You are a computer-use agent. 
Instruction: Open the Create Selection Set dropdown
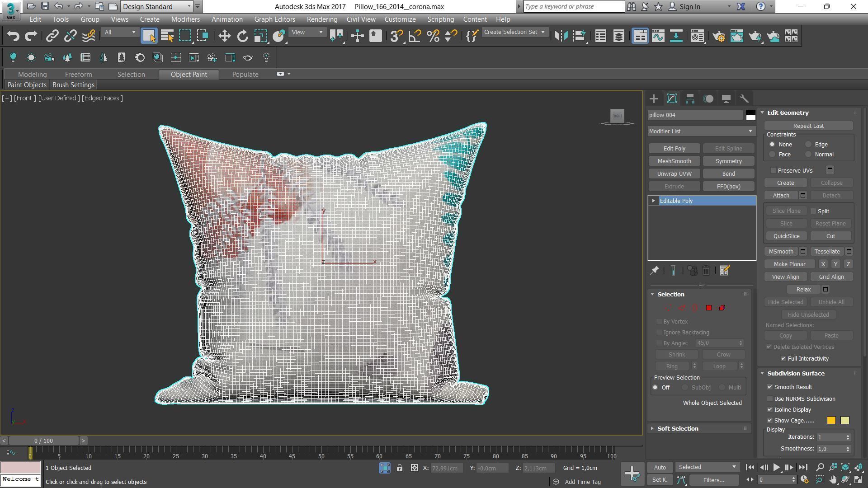tap(514, 32)
